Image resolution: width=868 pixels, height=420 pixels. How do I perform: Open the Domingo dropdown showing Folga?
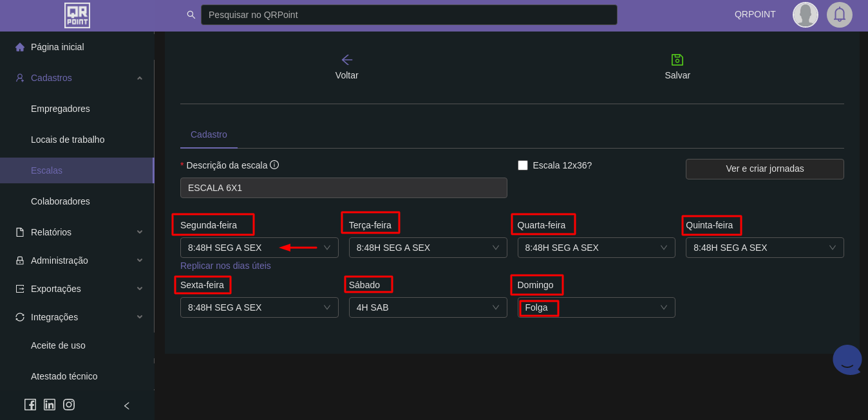coord(596,307)
